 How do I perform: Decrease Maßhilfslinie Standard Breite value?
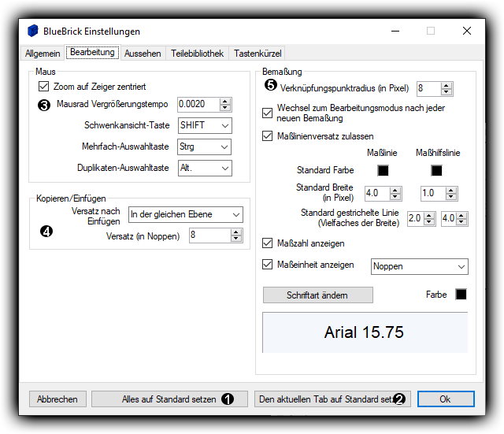(451, 197)
